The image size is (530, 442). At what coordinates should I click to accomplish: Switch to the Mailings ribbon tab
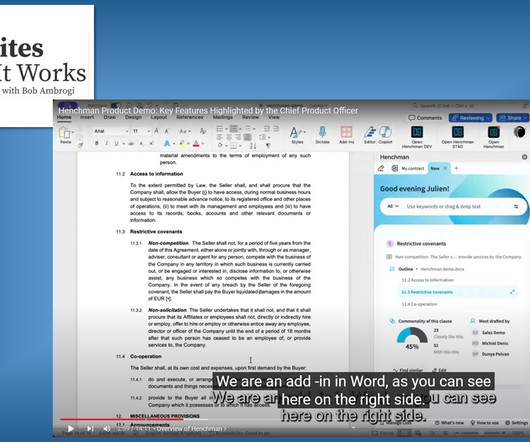[222, 117]
